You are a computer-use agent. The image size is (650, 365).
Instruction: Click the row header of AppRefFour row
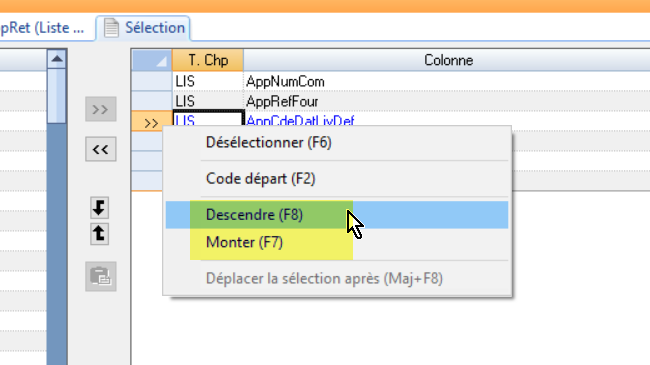pos(152,101)
